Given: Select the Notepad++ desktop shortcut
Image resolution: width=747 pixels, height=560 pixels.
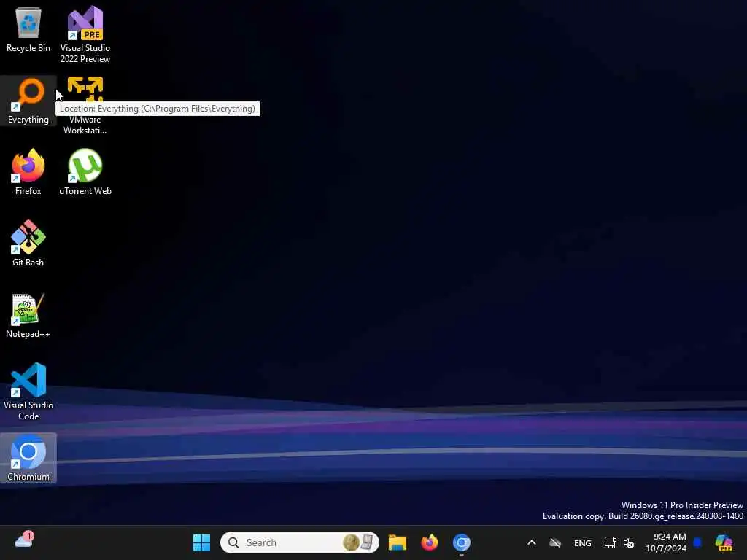Looking at the screenshot, I should click(28, 315).
